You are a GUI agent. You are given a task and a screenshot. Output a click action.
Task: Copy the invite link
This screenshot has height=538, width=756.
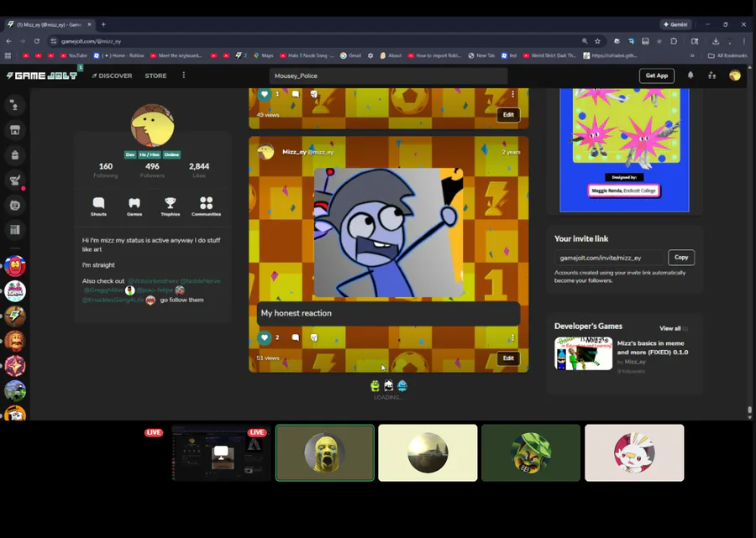(x=681, y=258)
